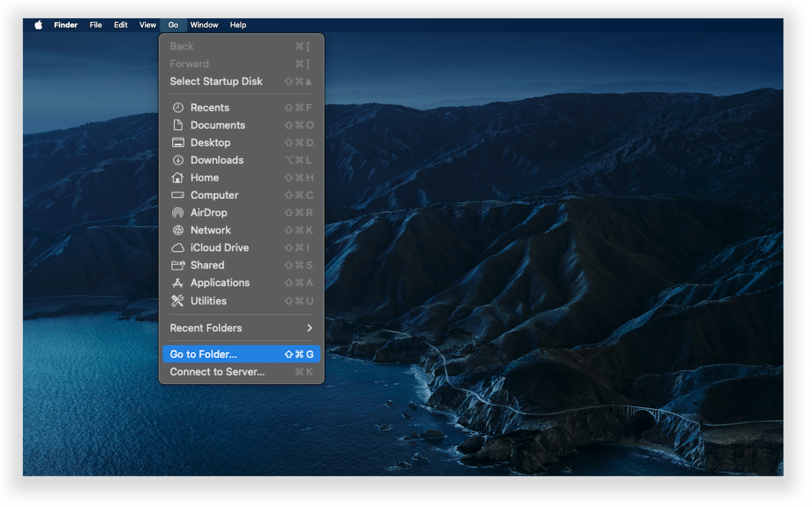Screen dimensions: 812x507
Task: Choose Select Startup Disk
Action: click(242, 81)
